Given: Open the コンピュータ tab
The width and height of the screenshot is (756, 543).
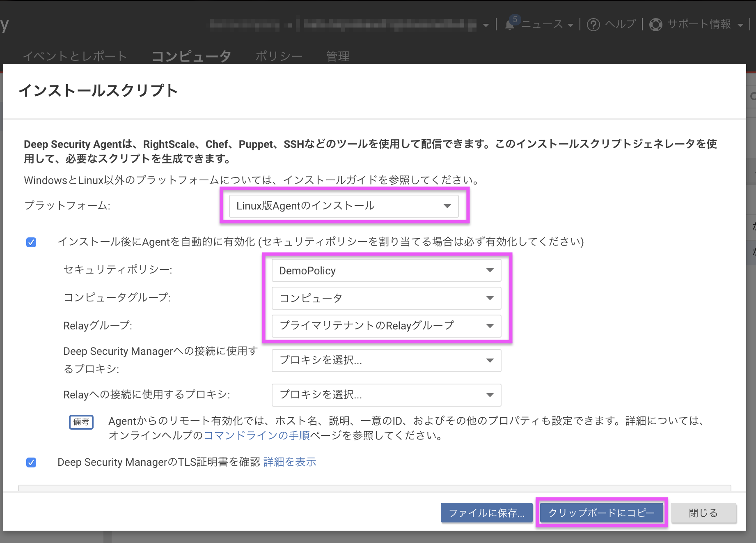Looking at the screenshot, I should point(191,56).
